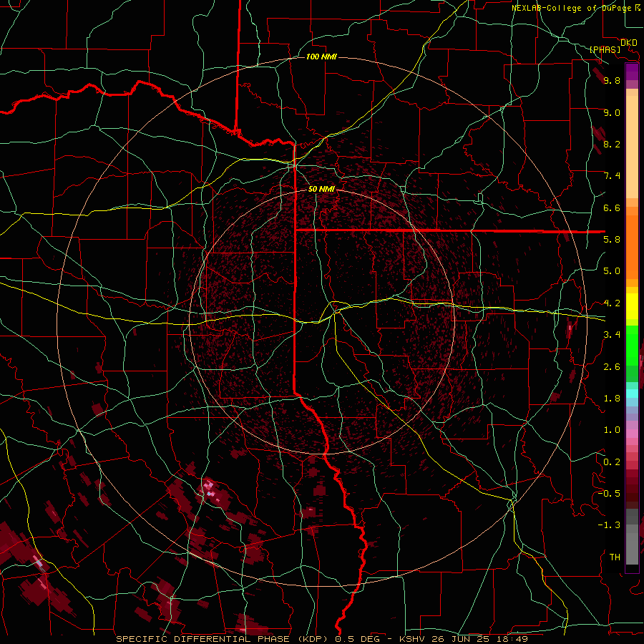
Task: Click the TH label on the color scale
Action: pos(615,557)
